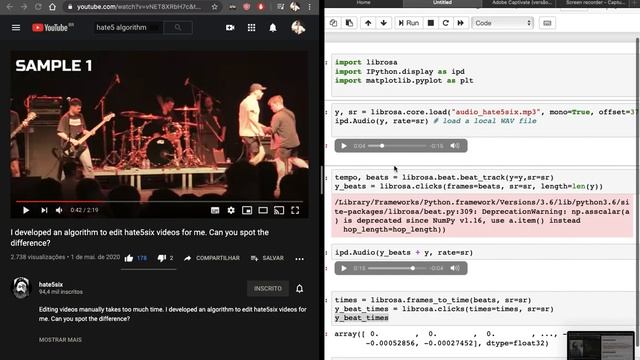
Task: Open the browser home page
Action: pos(52,7)
